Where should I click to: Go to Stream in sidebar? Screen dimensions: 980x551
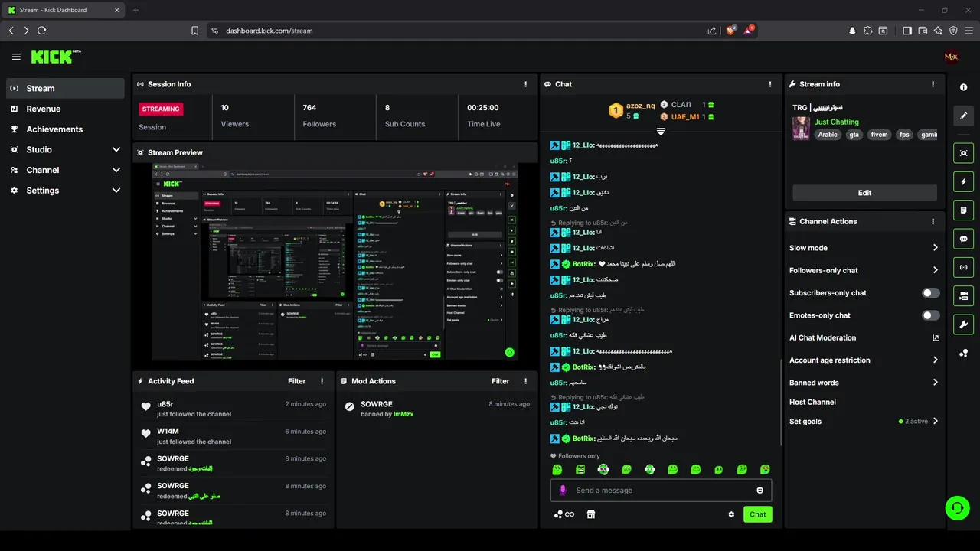pos(65,88)
